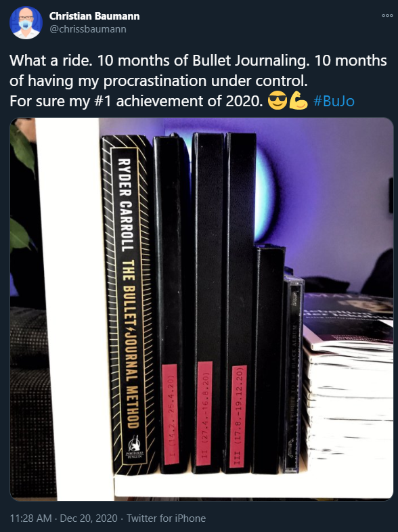
Task: Click the CD case spine in photo
Action: [292, 374]
